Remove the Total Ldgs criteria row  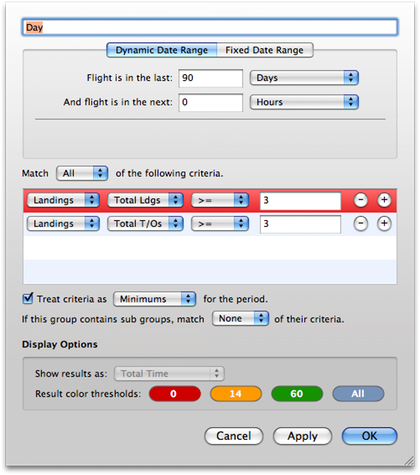click(361, 200)
